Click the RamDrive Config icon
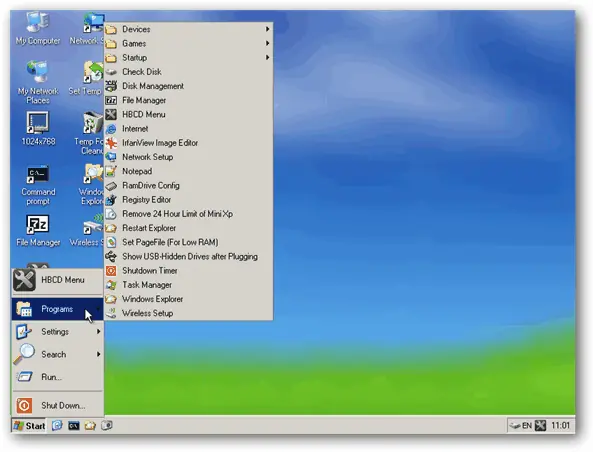 (111, 185)
